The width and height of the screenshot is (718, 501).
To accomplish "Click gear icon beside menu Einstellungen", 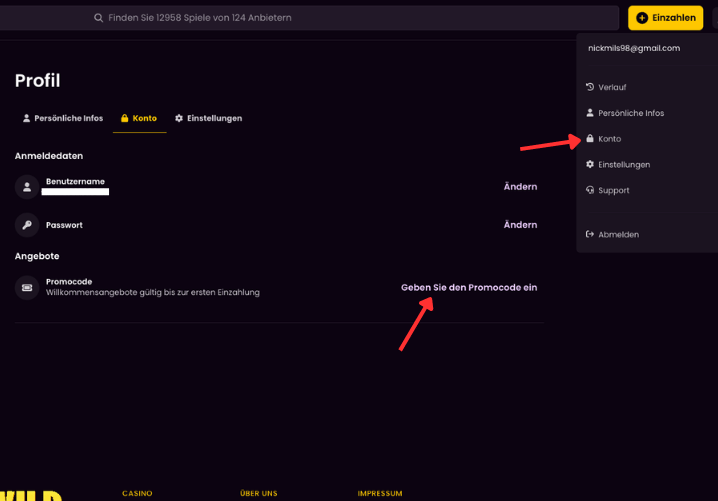I will coord(590,164).
